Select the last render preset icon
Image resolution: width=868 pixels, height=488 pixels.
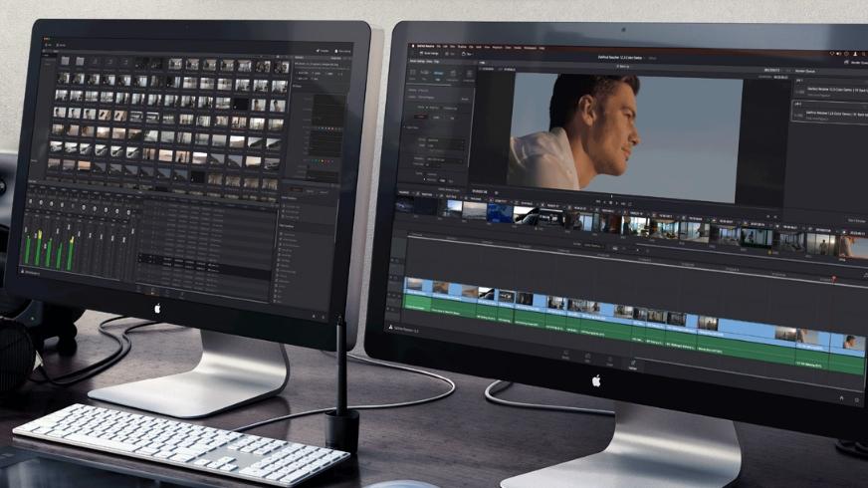click(468, 76)
